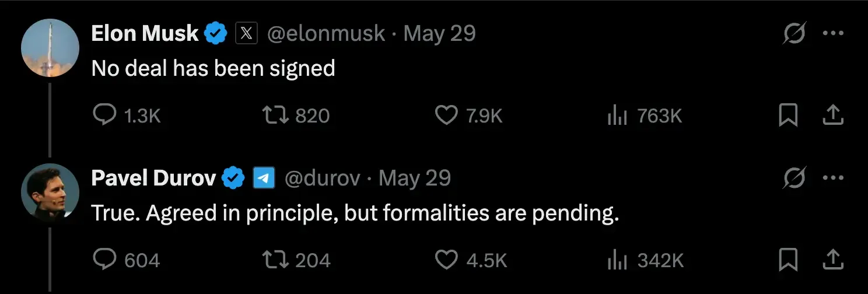Open Grok icon on Pavel Durov's tweet
The image size is (868, 294).
pyautogui.click(x=794, y=178)
